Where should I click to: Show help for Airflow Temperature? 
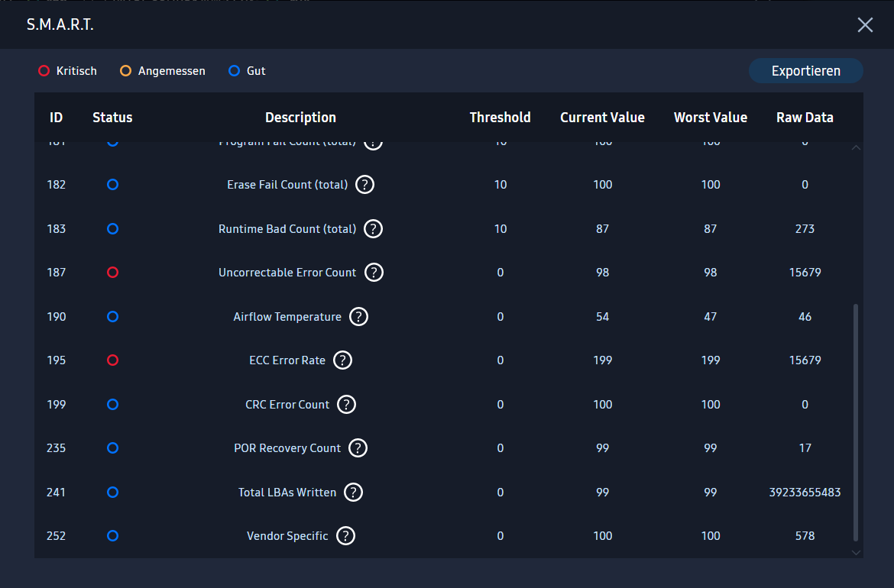(x=358, y=317)
